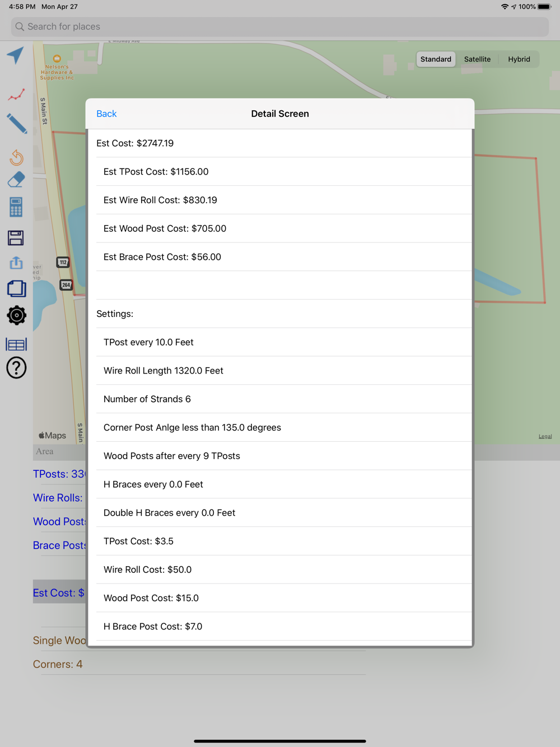Select Wire Roll Cost: $50.0 row

[280, 569]
